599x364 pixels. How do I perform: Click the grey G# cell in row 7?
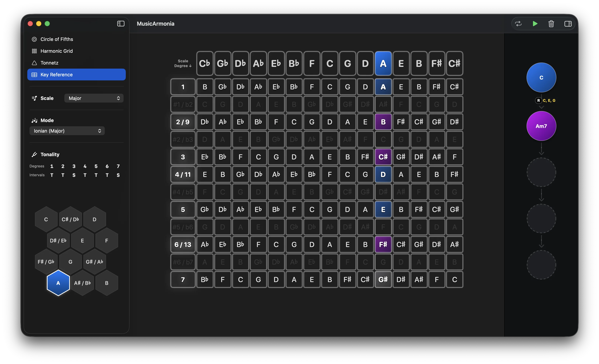pos(383,279)
